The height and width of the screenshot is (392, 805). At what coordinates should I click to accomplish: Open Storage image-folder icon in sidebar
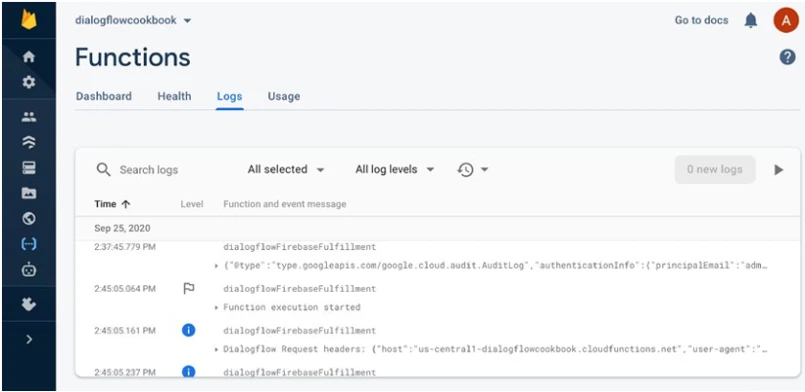coord(29,193)
